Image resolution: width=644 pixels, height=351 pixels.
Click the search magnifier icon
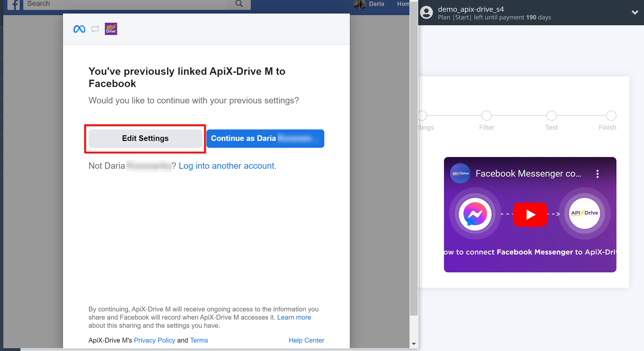pyautogui.click(x=239, y=4)
